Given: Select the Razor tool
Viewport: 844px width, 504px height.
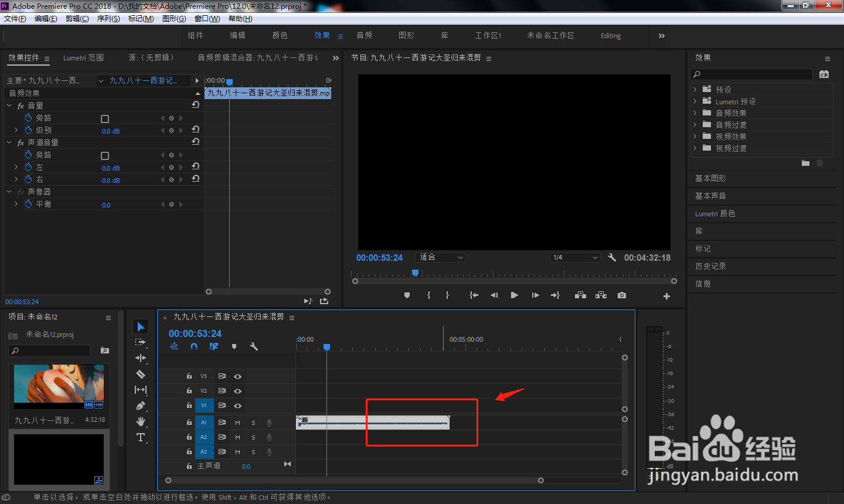Looking at the screenshot, I should [x=141, y=374].
